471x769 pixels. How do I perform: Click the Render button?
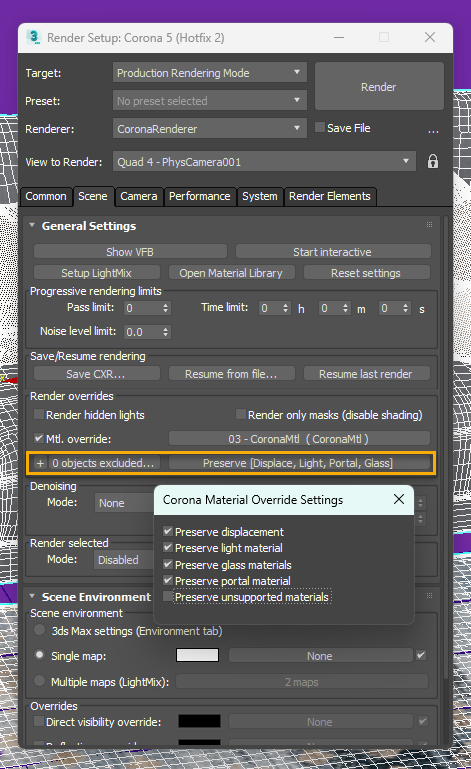(x=379, y=86)
